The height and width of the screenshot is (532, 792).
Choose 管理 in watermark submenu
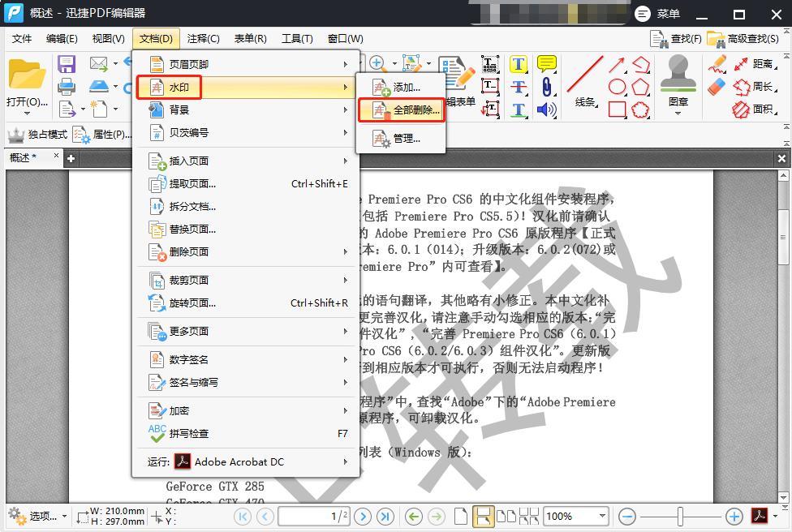pos(401,138)
